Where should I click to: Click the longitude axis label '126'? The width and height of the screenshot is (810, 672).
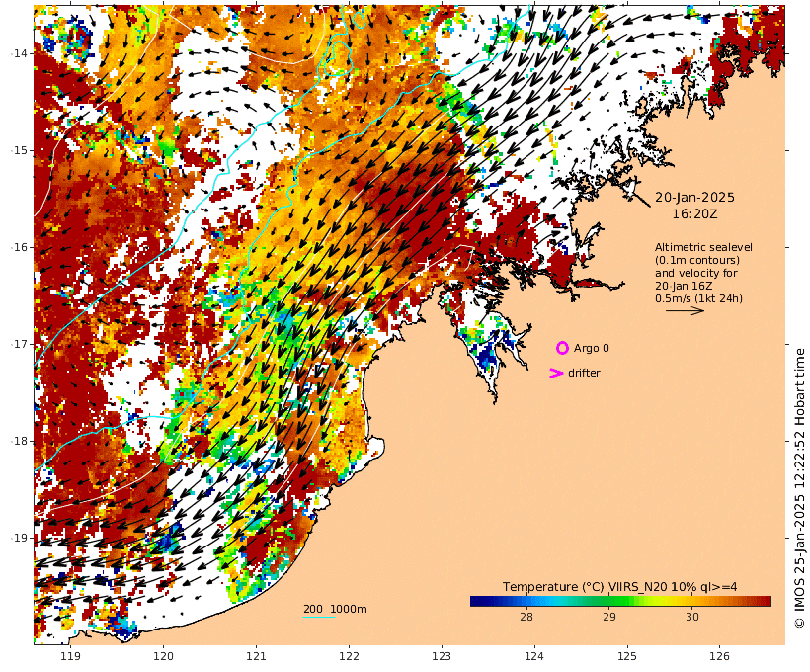719,656
